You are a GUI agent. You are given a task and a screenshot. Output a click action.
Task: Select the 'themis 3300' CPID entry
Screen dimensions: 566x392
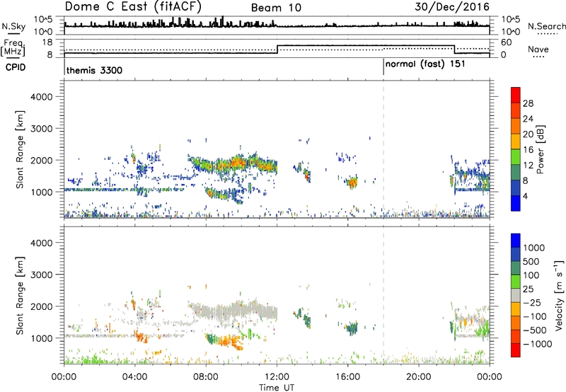point(94,70)
